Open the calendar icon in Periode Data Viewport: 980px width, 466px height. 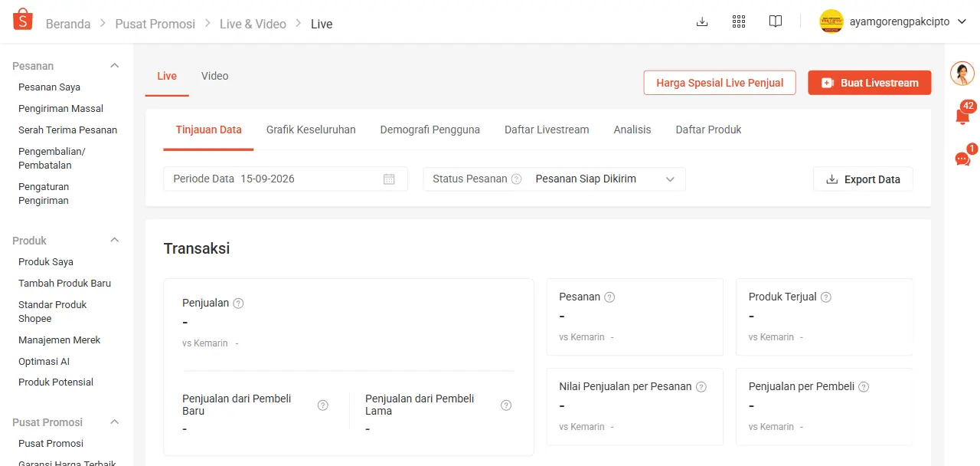click(x=389, y=179)
